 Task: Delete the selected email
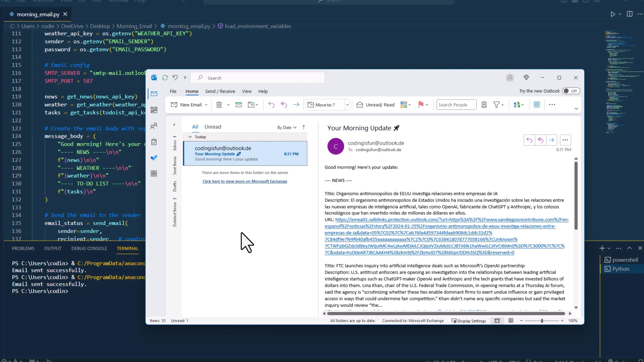tap(219, 105)
